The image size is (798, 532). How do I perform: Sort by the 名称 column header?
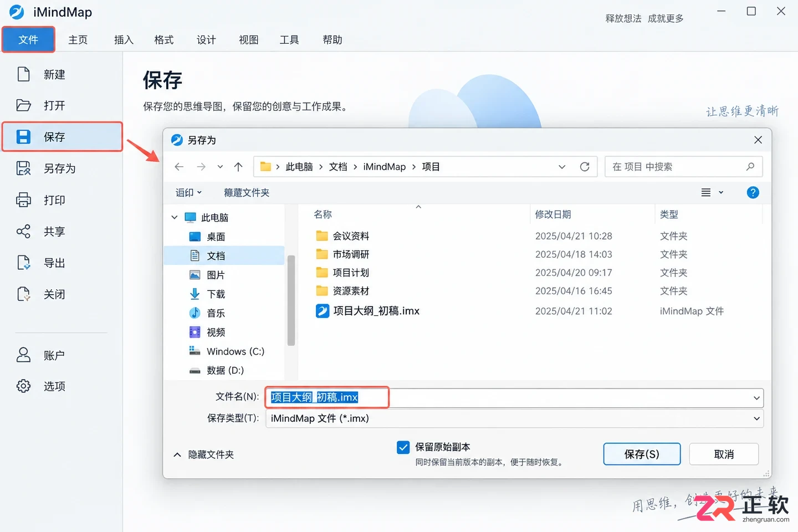click(323, 214)
